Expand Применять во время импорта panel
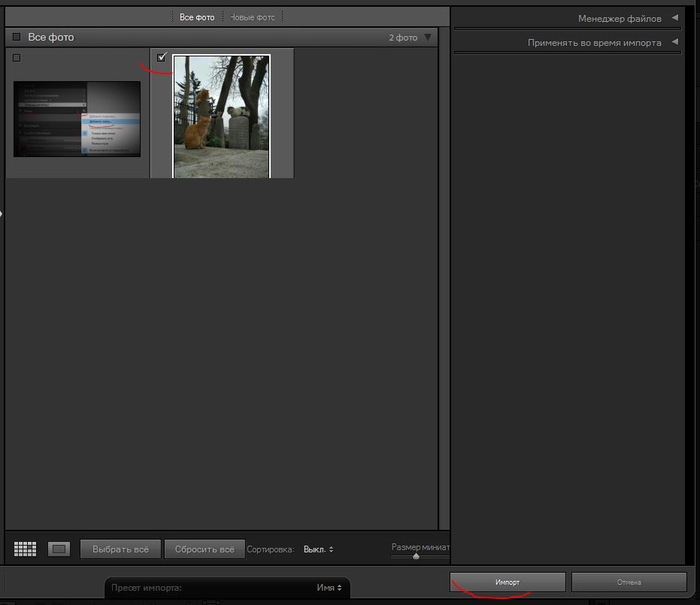The height and width of the screenshot is (605, 700). pos(674,42)
